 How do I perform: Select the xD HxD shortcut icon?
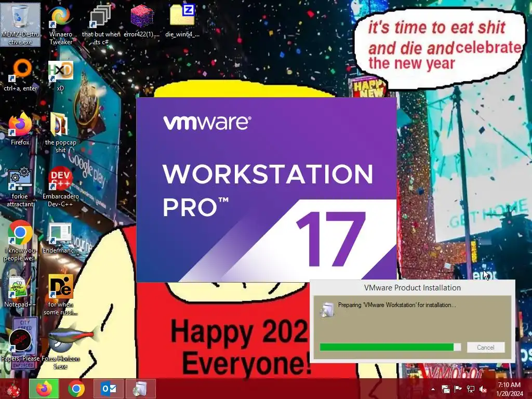click(60, 75)
